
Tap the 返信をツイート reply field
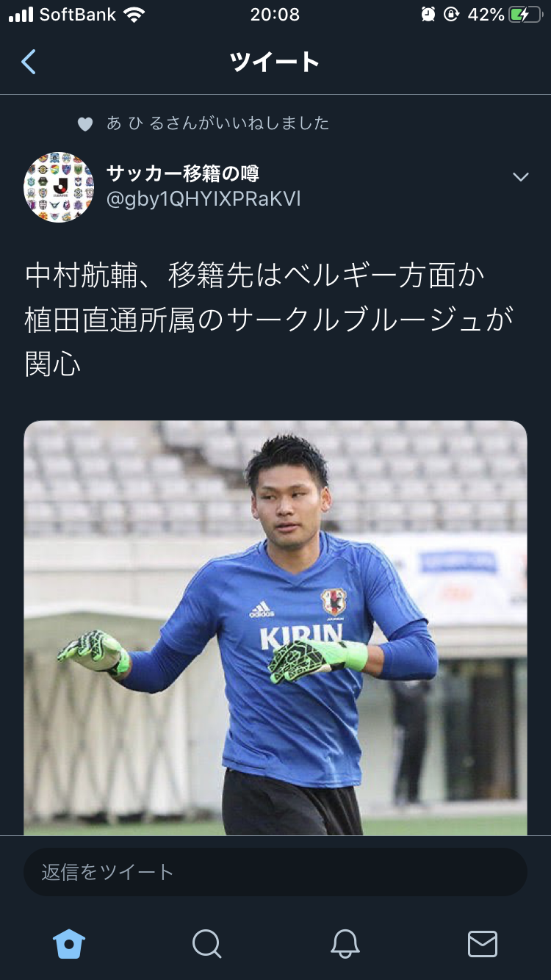tap(275, 872)
